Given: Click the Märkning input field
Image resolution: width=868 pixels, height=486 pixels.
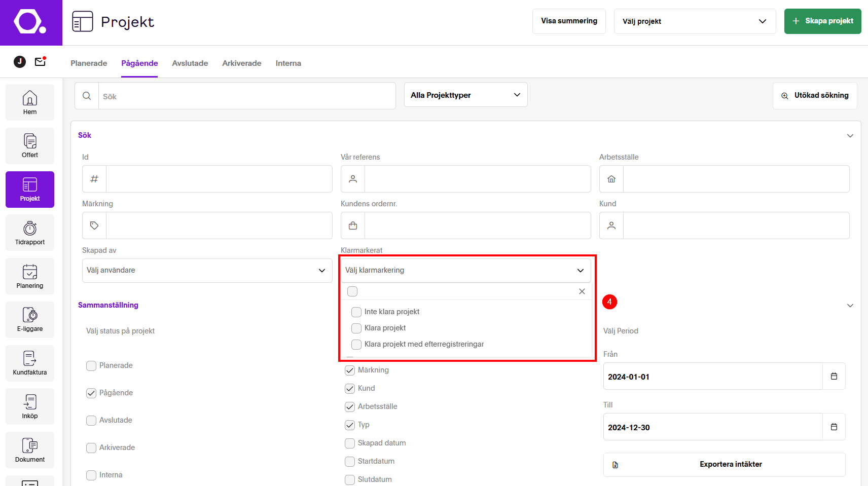Looking at the screenshot, I should click(219, 226).
